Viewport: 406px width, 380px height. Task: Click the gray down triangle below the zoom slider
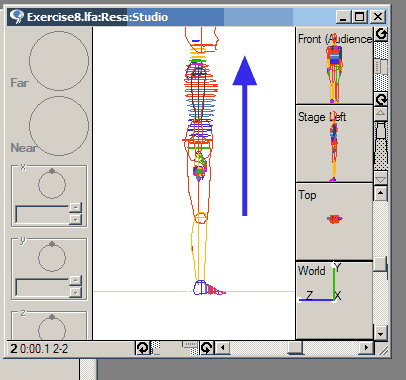pyautogui.click(x=381, y=179)
